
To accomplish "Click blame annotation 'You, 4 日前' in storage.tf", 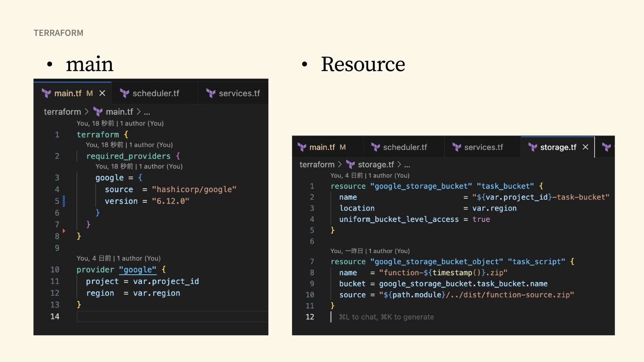I will [370, 176].
